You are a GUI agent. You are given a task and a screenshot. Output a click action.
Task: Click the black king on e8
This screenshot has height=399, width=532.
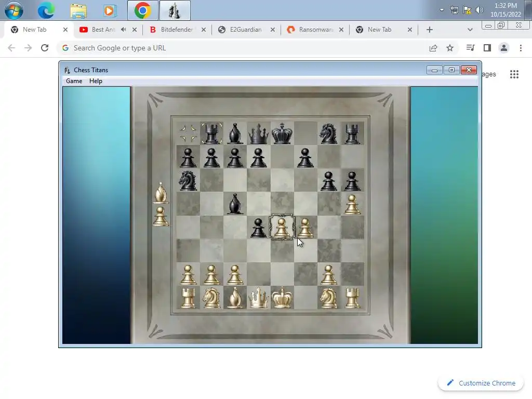(x=282, y=134)
